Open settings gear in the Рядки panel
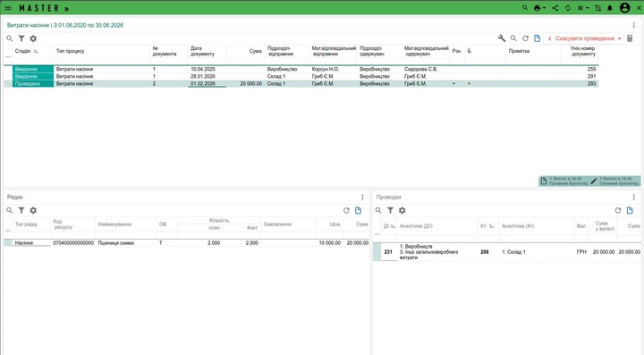The image size is (644, 355). [x=33, y=210]
